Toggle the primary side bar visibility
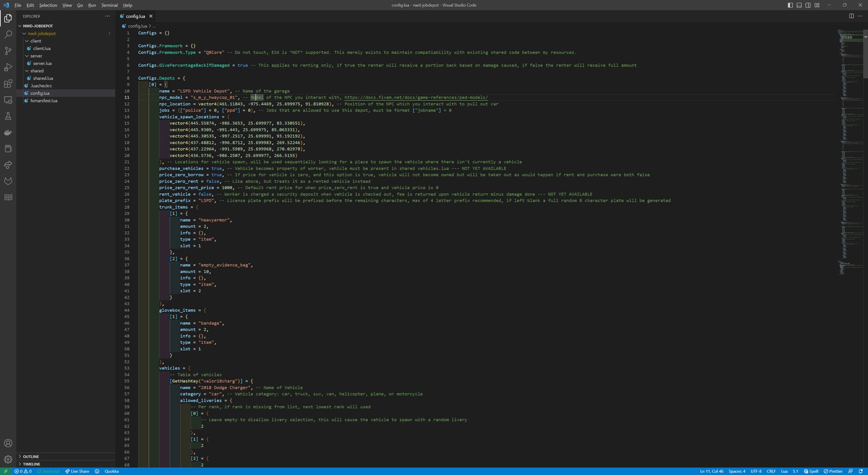This screenshot has width=868, height=475. coord(790,5)
